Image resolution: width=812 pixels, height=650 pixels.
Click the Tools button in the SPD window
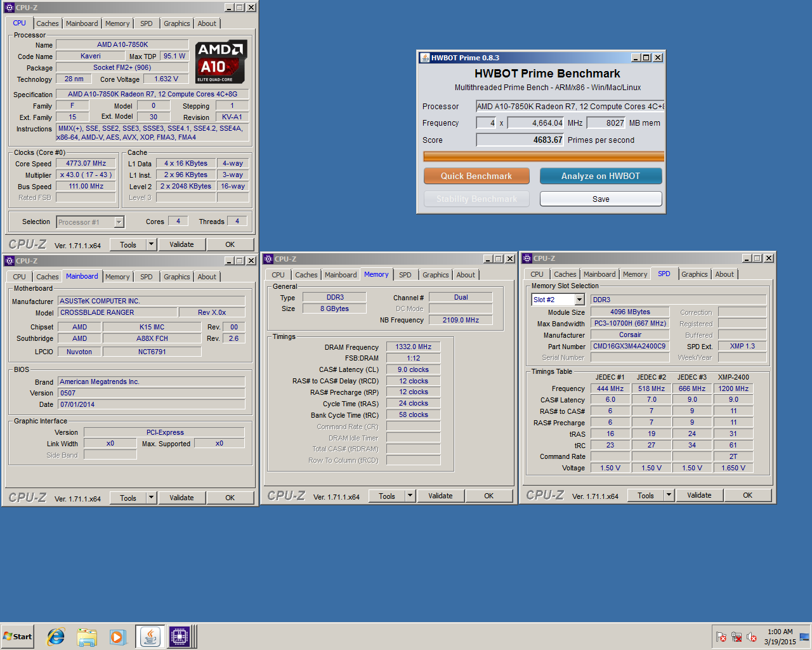point(646,495)
